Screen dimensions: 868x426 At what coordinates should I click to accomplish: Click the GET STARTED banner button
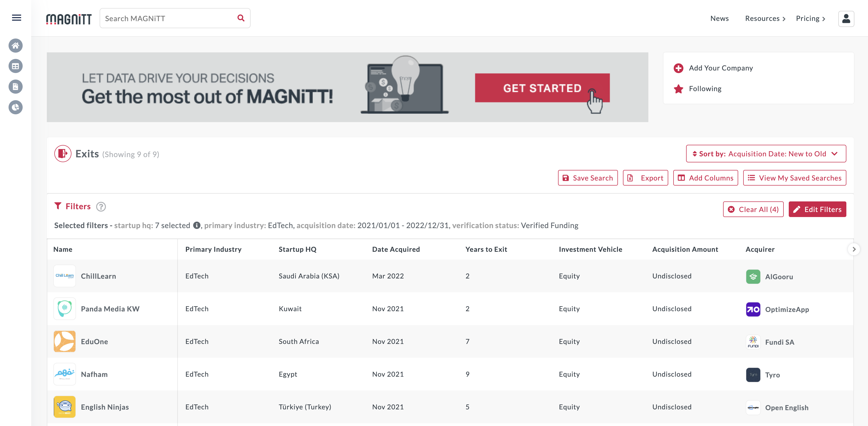click(x=542, y=88)
